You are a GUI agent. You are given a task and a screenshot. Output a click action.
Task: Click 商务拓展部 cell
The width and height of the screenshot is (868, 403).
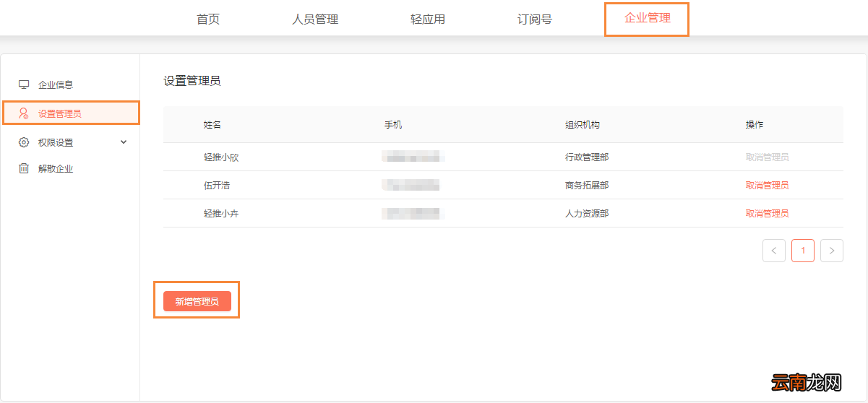pyautogui.click(x=587, y=185)
